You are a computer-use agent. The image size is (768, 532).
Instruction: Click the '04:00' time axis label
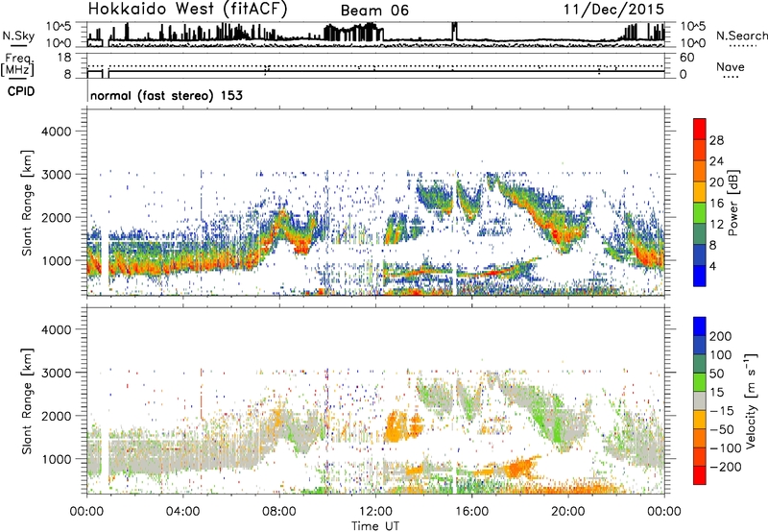coord(183,512)
